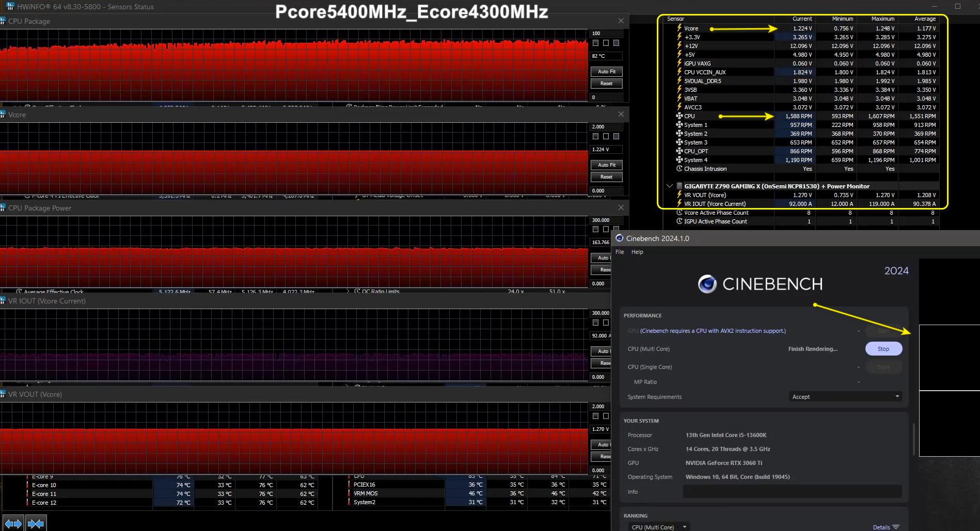Click the Vcore lightning bolt sensor icon
The image size is (980, 531).
point(679,28)
